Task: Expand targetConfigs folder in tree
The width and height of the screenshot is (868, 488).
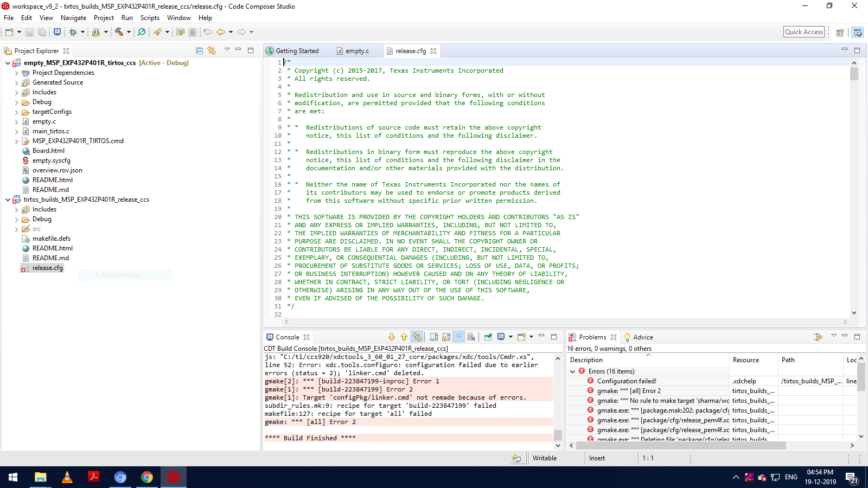Action: tap(17, 112)
